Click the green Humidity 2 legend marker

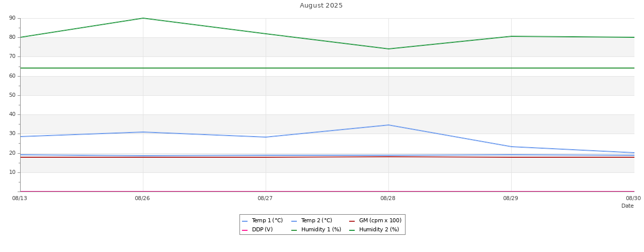(352, 230)
